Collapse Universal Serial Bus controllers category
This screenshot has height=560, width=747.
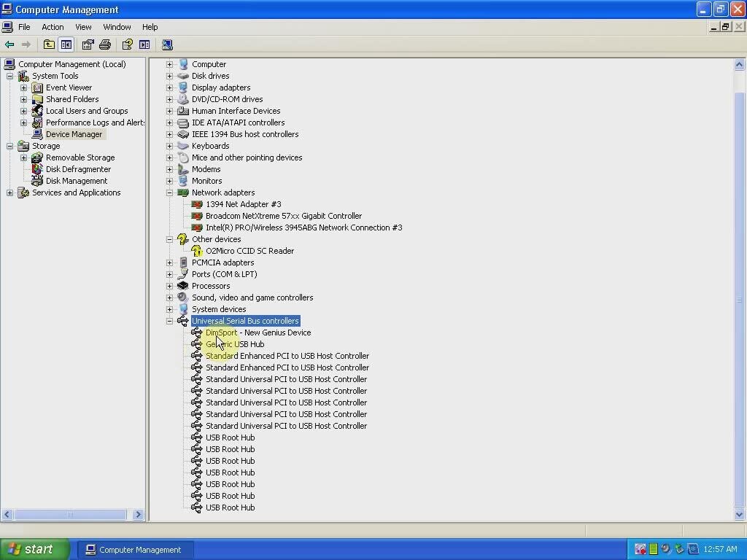point(169,321)
